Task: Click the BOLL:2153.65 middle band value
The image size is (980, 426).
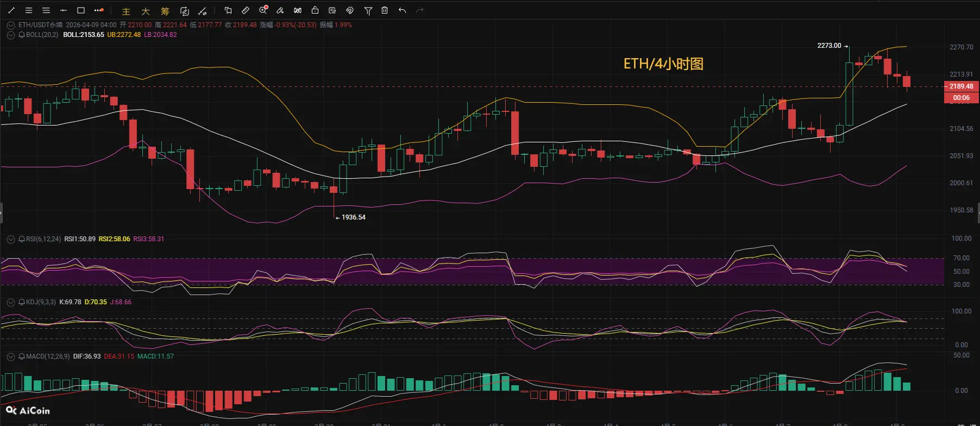Action: (84, 35)
